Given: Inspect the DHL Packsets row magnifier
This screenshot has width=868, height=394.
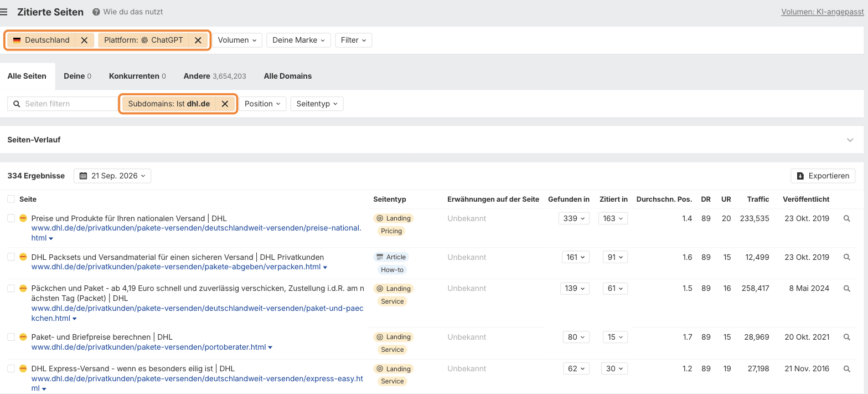Looking at the screenshot, I should 846,257.
